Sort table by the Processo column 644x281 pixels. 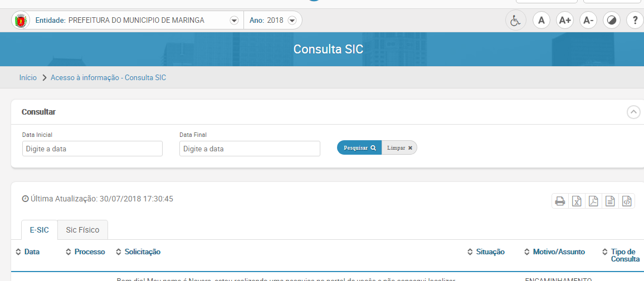(x=85, y=252)
